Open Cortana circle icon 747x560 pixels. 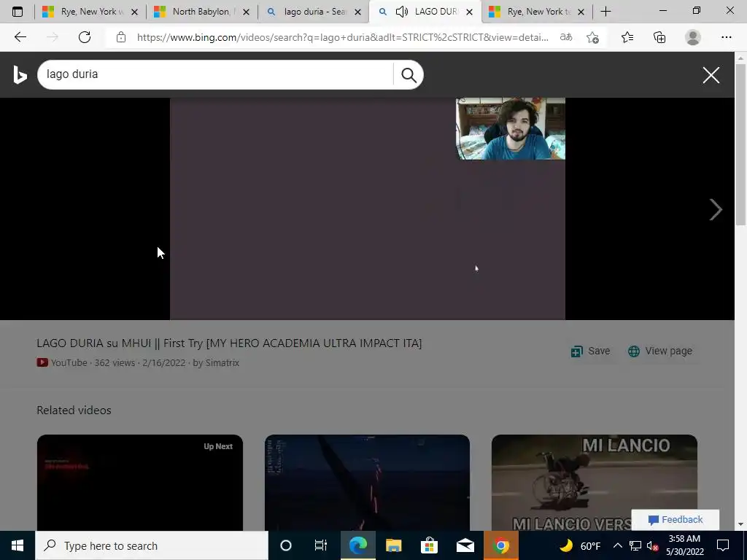pyautogui.click(x=285, y=545)
